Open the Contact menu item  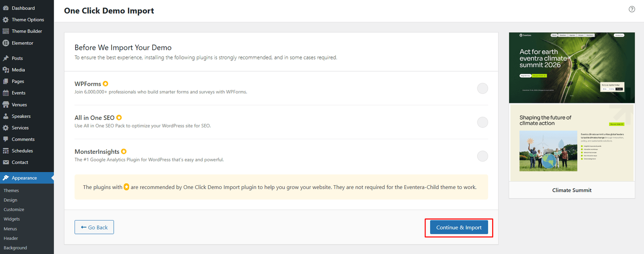pos(27,162)
